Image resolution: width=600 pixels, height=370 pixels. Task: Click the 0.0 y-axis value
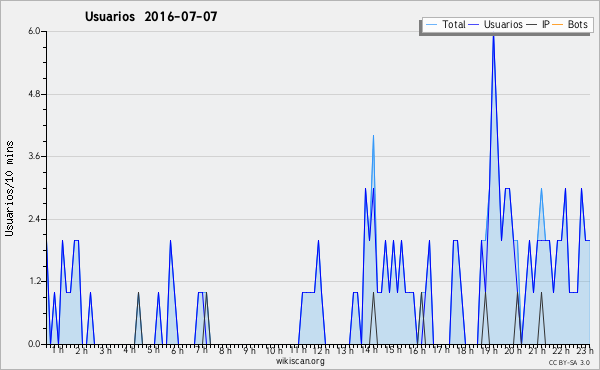[x=34, y=344]
